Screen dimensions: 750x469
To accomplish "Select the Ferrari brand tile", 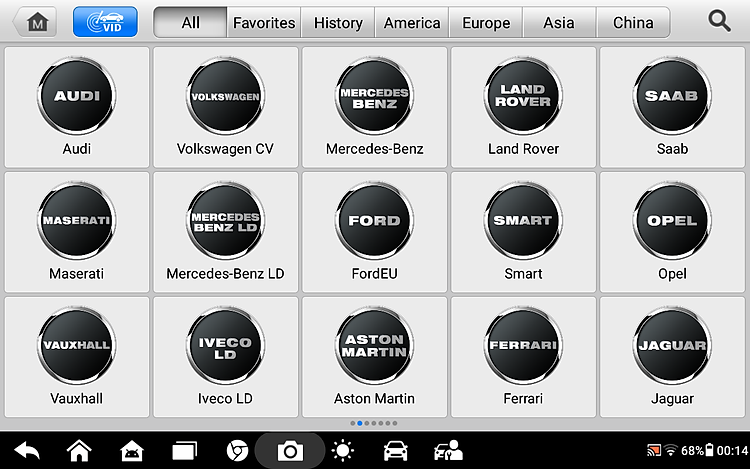I will pos(523,357).
